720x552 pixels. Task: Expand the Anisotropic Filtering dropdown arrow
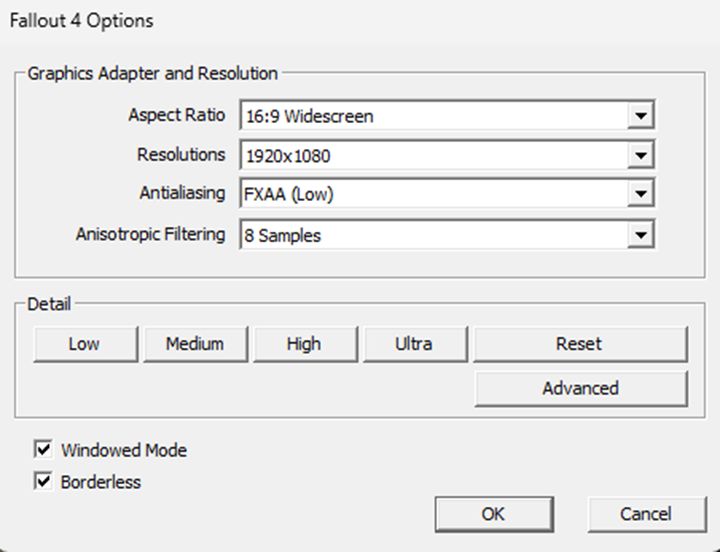point(640,235)
